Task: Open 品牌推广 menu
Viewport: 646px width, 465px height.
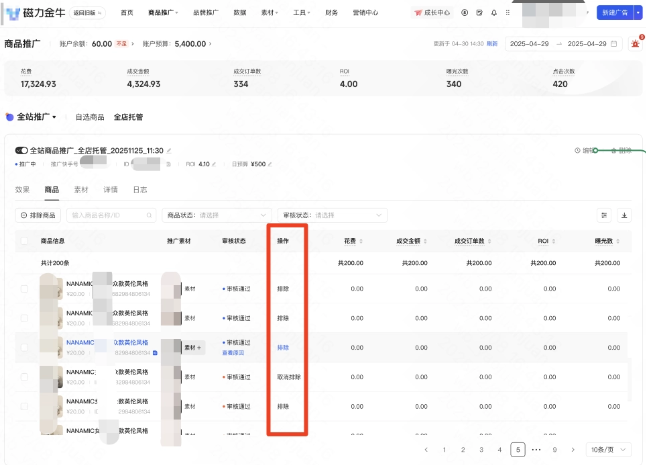Action: 206,13
